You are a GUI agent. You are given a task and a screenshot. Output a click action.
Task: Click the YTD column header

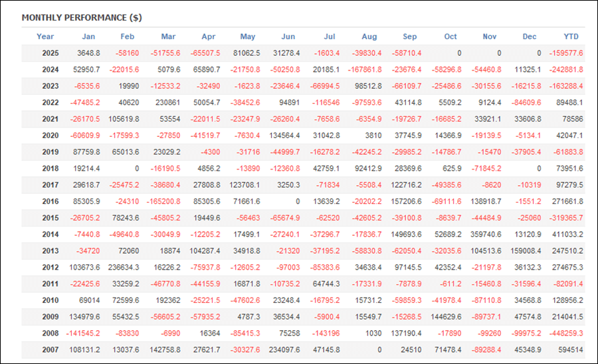(x=570, y=37)
